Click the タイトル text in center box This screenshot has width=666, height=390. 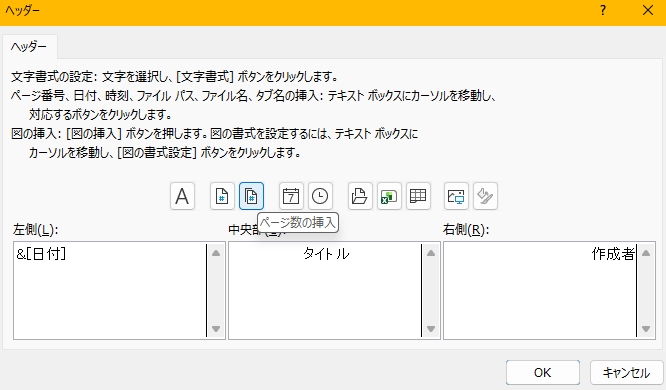(x=326, y=254)
